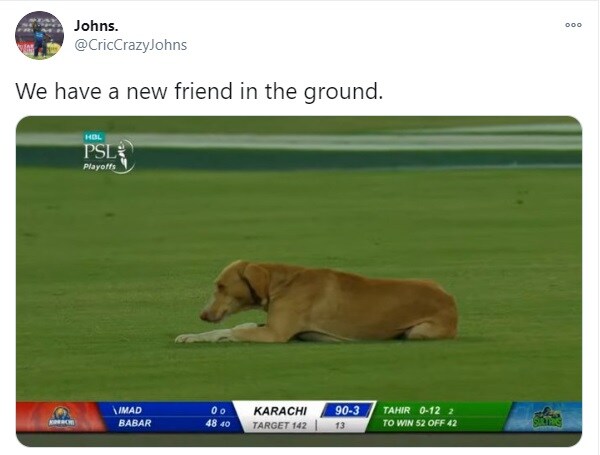Viewport: 600px width, 455px height.
Task: Click the TO WIN 52 OFF 42 text
Action: coord(420,423)
